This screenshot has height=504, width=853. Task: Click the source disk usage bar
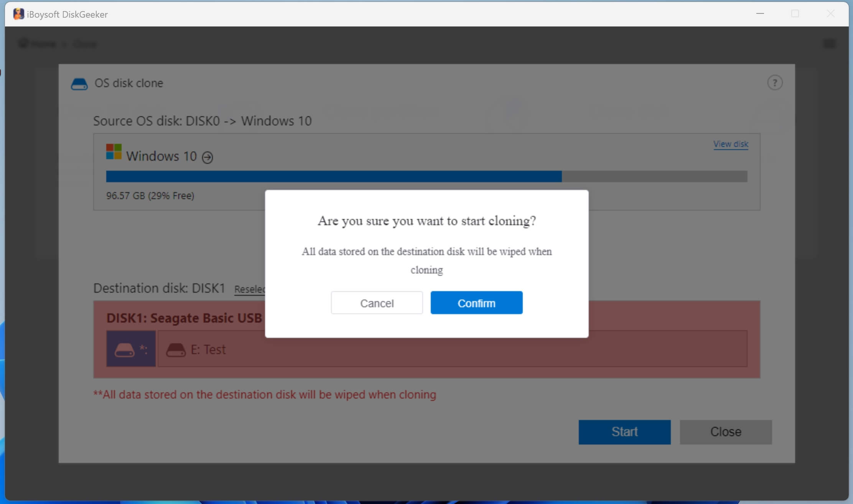(x=426, y=176)
